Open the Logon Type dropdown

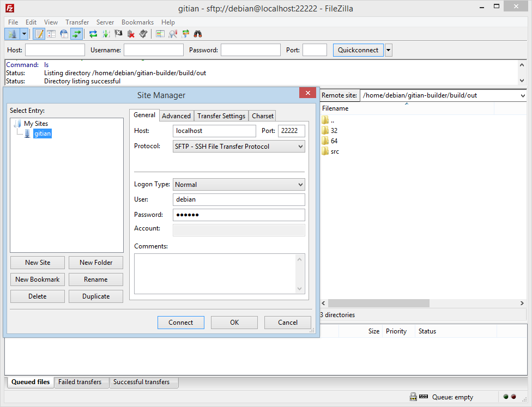(x=239, y=185)
